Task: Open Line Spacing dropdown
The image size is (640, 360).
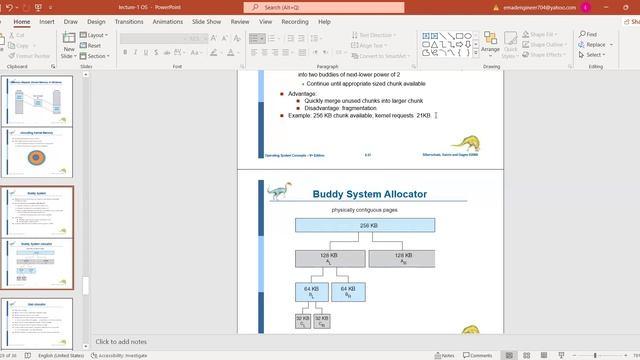Action: coord(316,38)
